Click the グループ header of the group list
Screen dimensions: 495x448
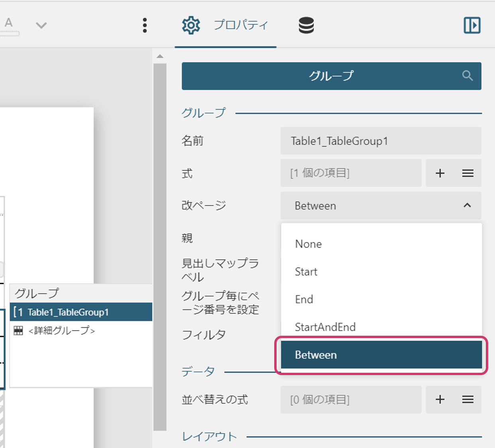click(x=81, y=293)
